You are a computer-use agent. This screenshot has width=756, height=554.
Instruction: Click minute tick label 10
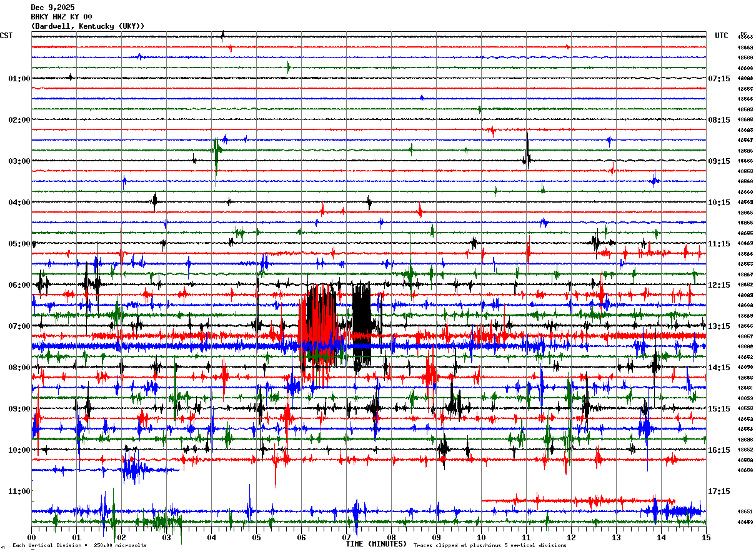(481, 537)
